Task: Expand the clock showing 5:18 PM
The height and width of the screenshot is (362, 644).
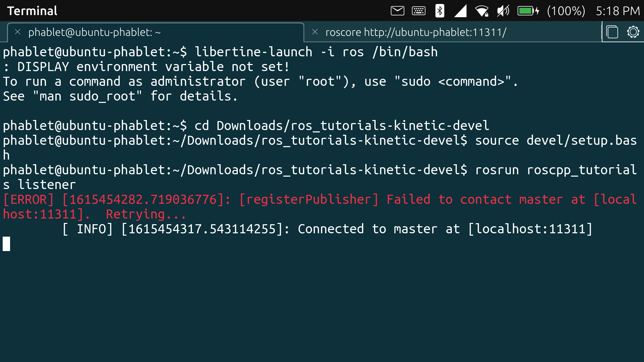Action: pos(618,10)
